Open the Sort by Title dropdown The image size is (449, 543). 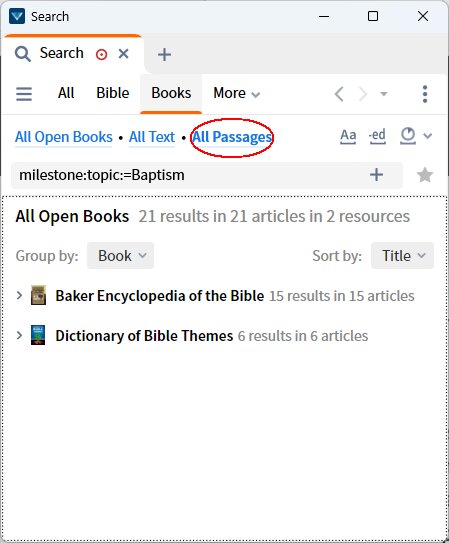tap(402, 256)
